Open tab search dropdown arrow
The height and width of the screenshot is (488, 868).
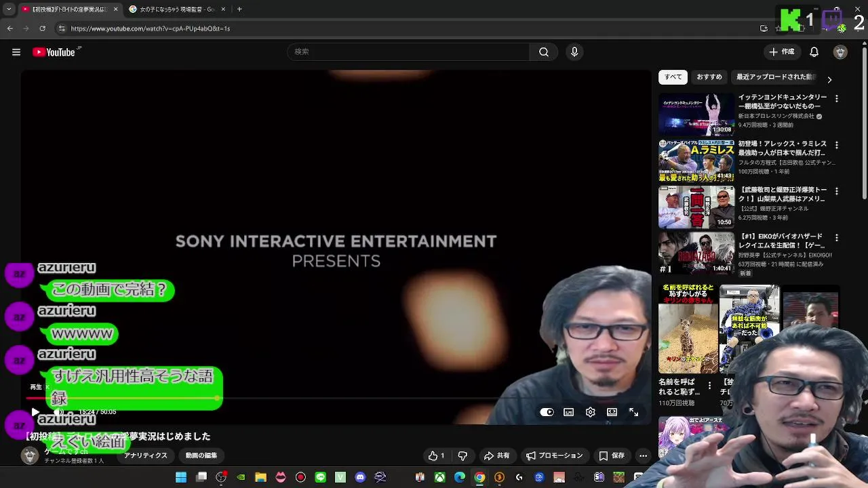pos(8,9)
